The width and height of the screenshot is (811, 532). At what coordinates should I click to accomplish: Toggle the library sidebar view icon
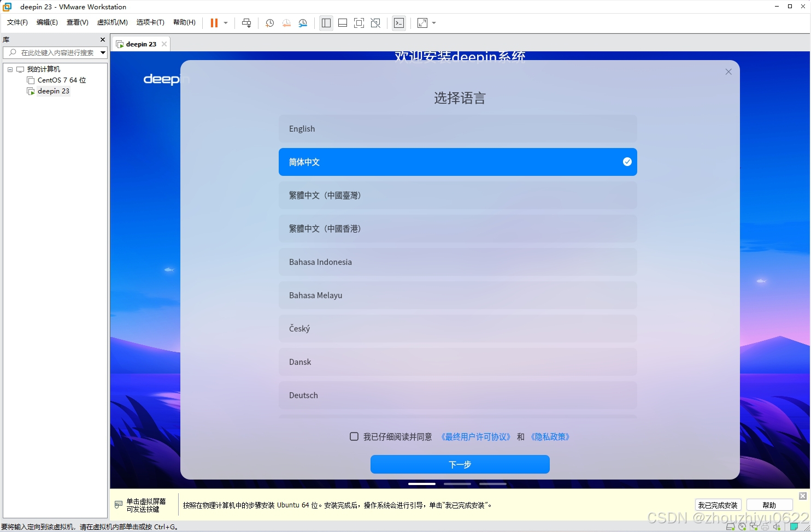point(326,23)
